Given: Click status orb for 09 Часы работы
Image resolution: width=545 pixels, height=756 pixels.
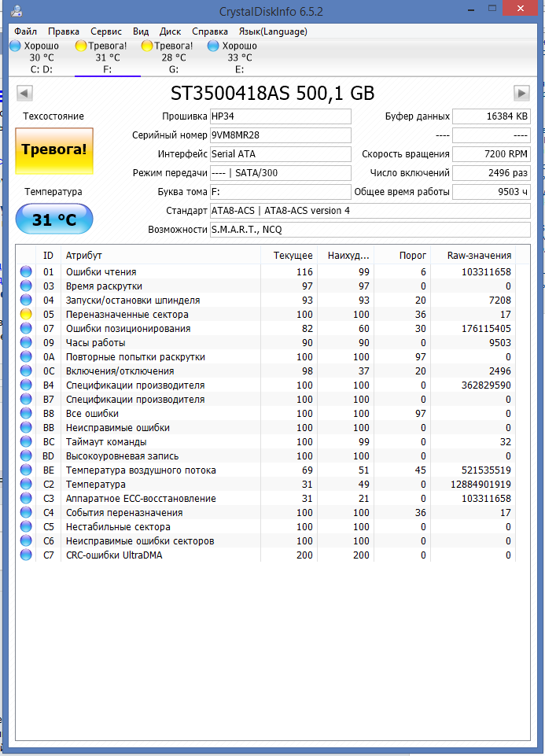Looking at the screenshot, I should [26, 342].
